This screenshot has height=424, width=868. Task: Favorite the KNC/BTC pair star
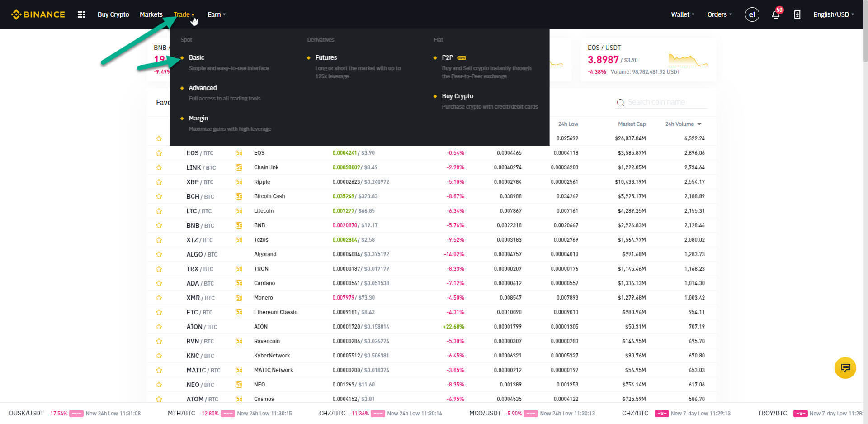coord(159,356)
